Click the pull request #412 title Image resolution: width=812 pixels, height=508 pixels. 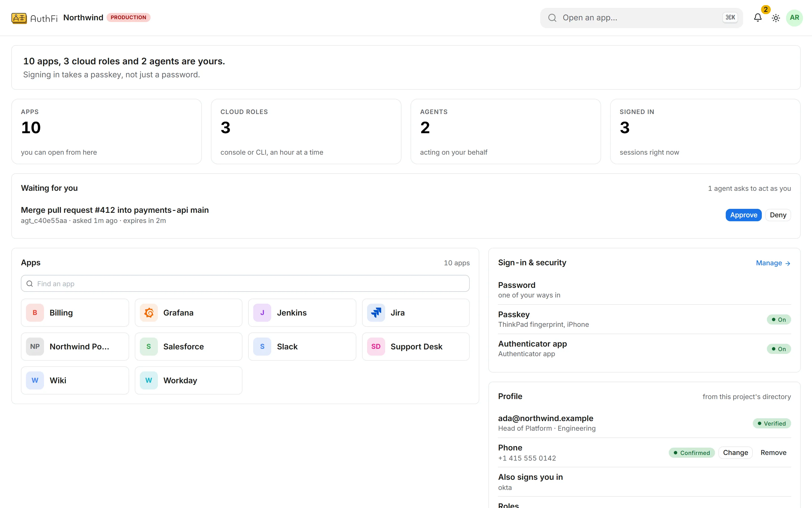tap(115, 210)
